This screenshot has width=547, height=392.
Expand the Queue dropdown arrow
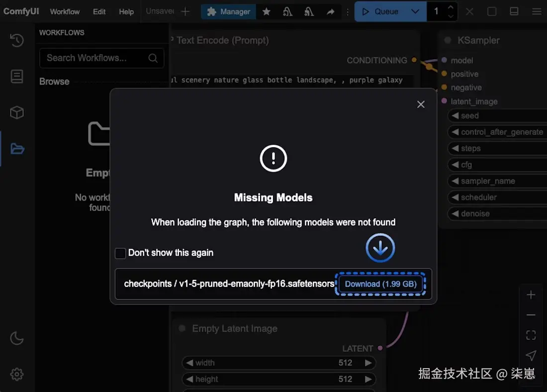click(415, 11)
